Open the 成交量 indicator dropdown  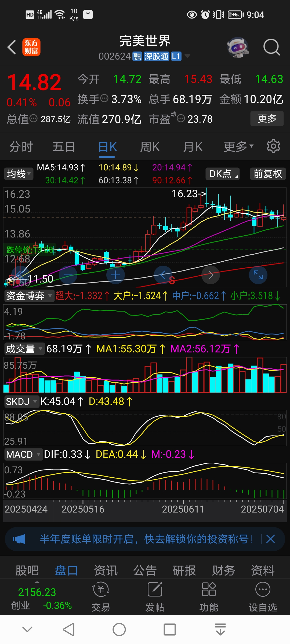24,349
